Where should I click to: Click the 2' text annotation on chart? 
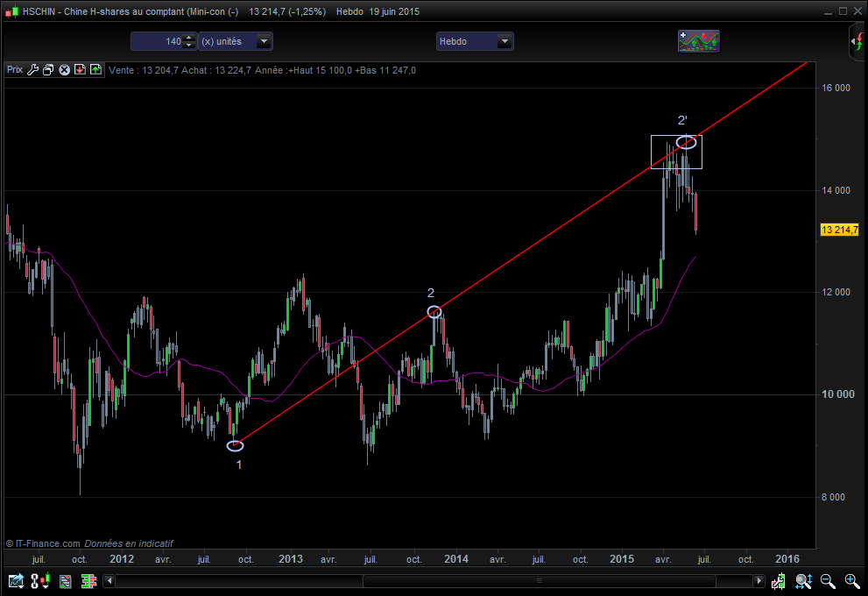coord(682,120)
